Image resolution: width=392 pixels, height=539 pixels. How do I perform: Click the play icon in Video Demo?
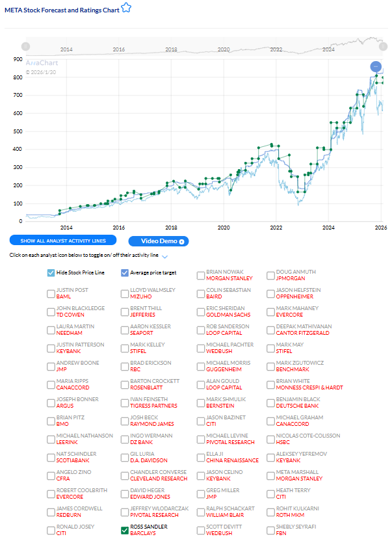[182, 241]
